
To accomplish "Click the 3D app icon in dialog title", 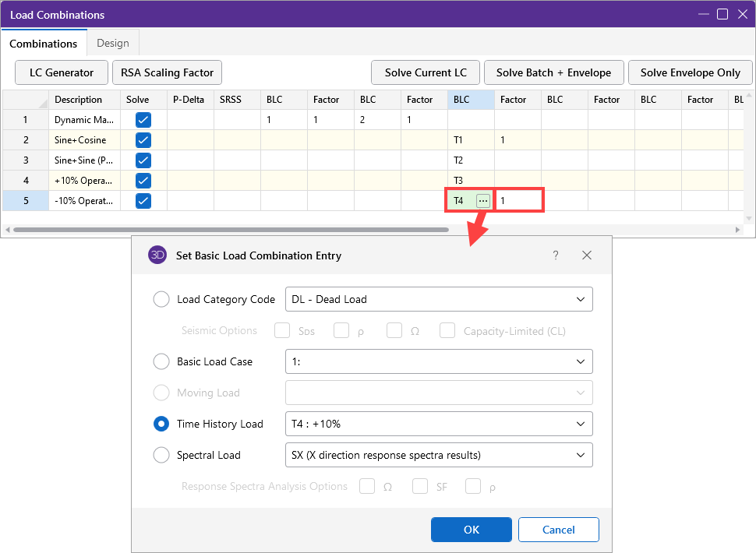I will [x=157, y=255].
